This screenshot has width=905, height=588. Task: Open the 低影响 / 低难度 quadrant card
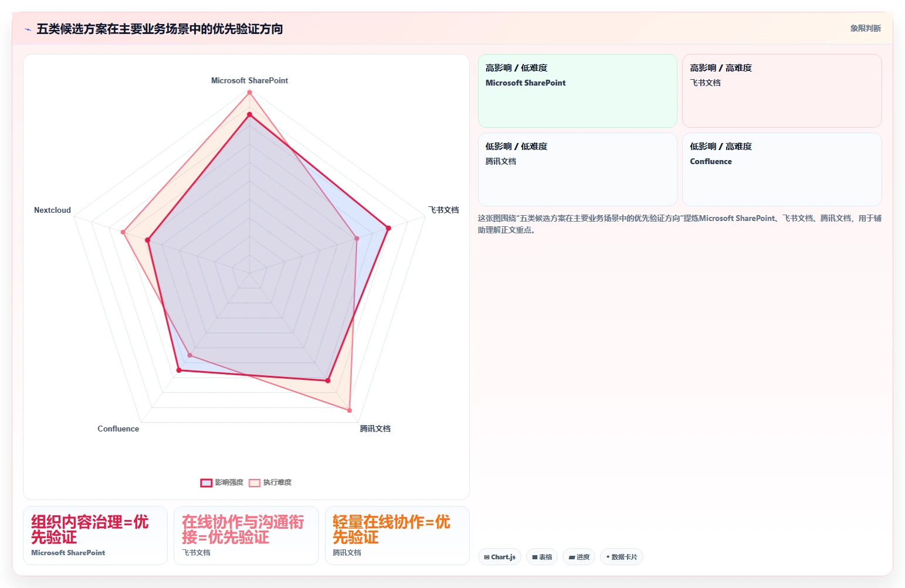[578, 169]
